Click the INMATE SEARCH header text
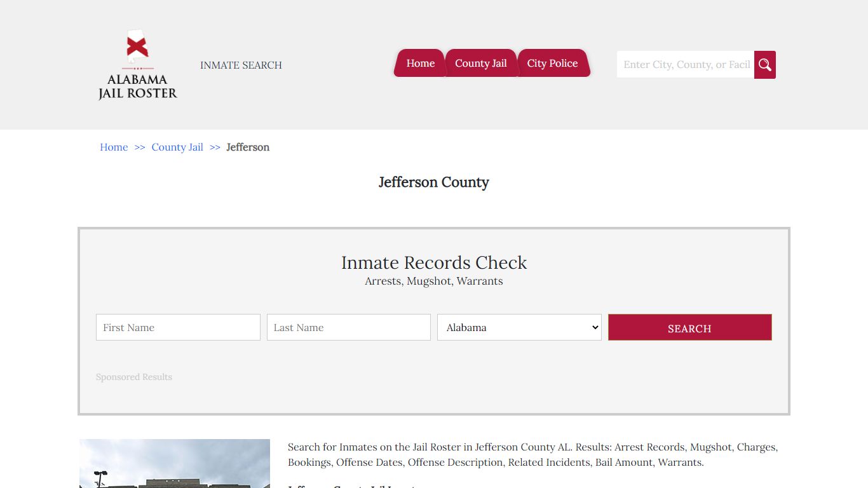 coord(241,65)
